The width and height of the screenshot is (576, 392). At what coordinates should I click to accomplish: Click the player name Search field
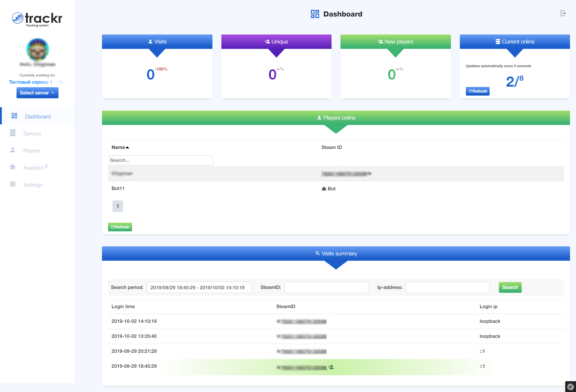point(160,160)
